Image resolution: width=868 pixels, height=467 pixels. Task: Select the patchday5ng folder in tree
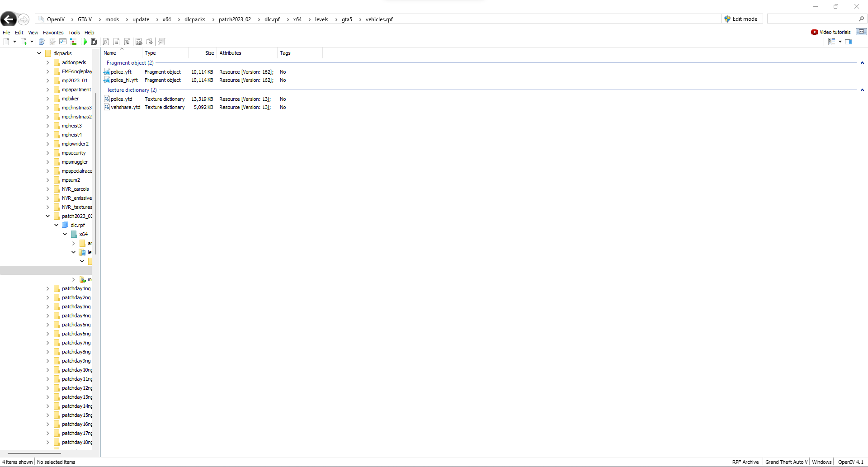point(76,325)
